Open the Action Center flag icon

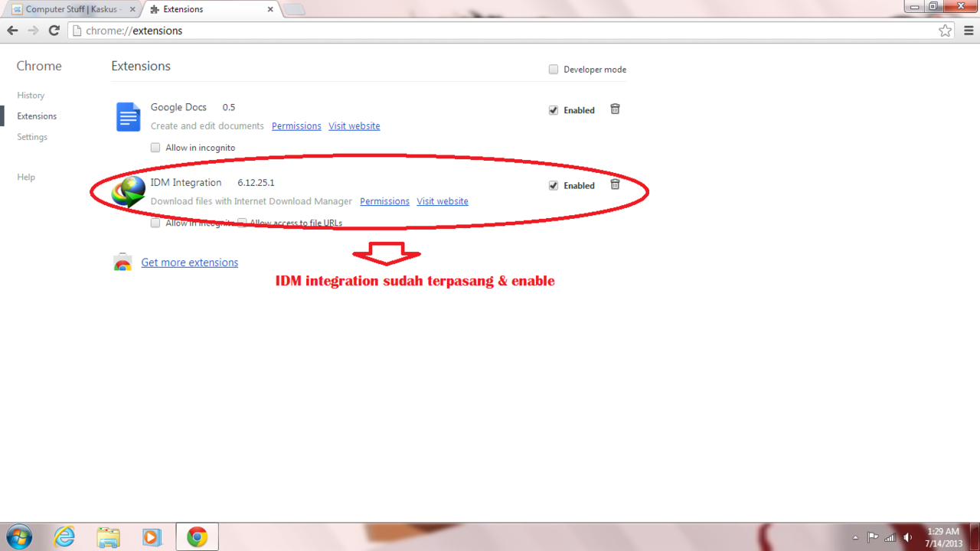click(x=873, y=537)
